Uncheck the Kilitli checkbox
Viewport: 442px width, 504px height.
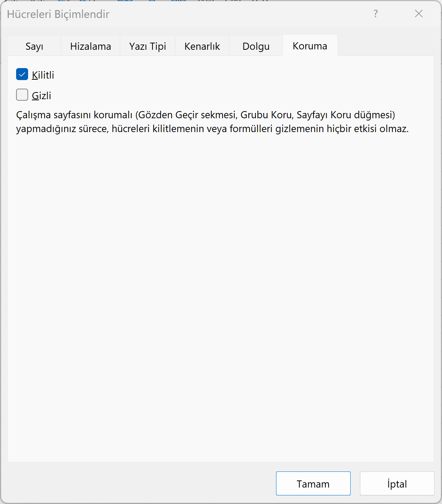pos(22,74)
